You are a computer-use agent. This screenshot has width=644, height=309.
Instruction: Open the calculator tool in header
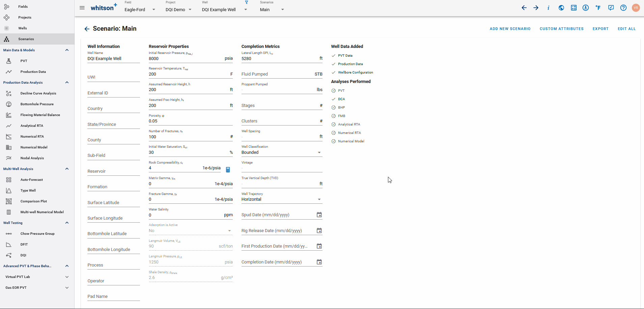(x=573, y=8)
